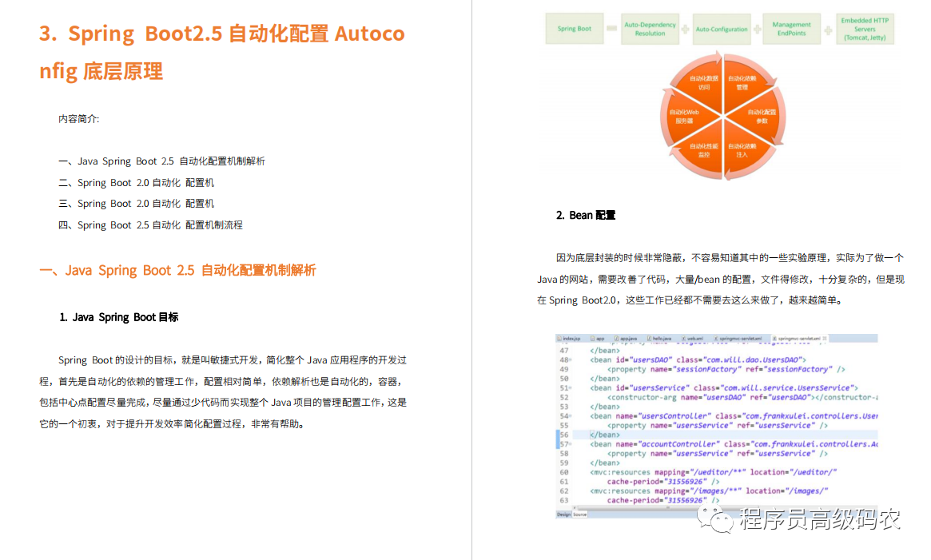Click code line 54 with name="usersController"
Image resolution: width=931 pixels, height=560 pixels.
pyautogui.click(x=734, y=416)
